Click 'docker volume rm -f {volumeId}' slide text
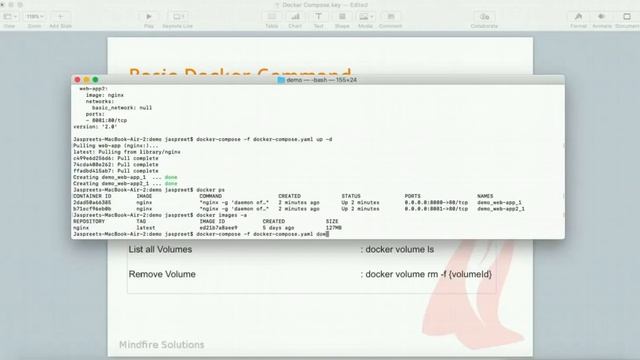The width and height of the screenshot is (640, 360). (x=429, y=274)
